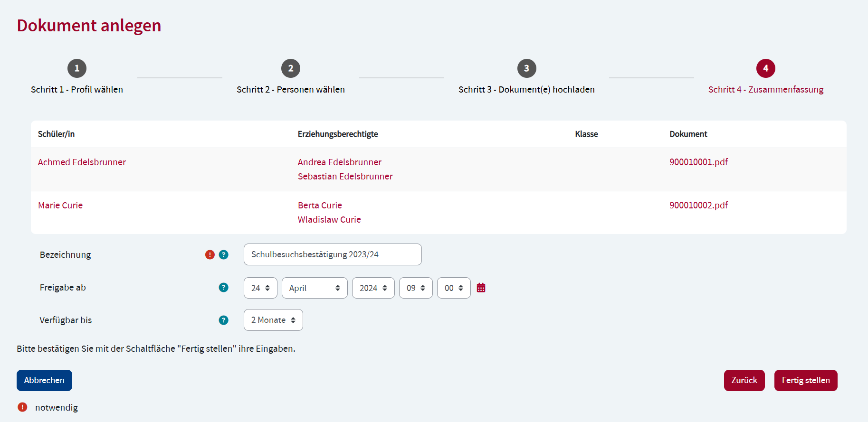Expand the Verfügbar bis 2 Monate dropdown
The image size is (868, 422).
pos(273,320)
